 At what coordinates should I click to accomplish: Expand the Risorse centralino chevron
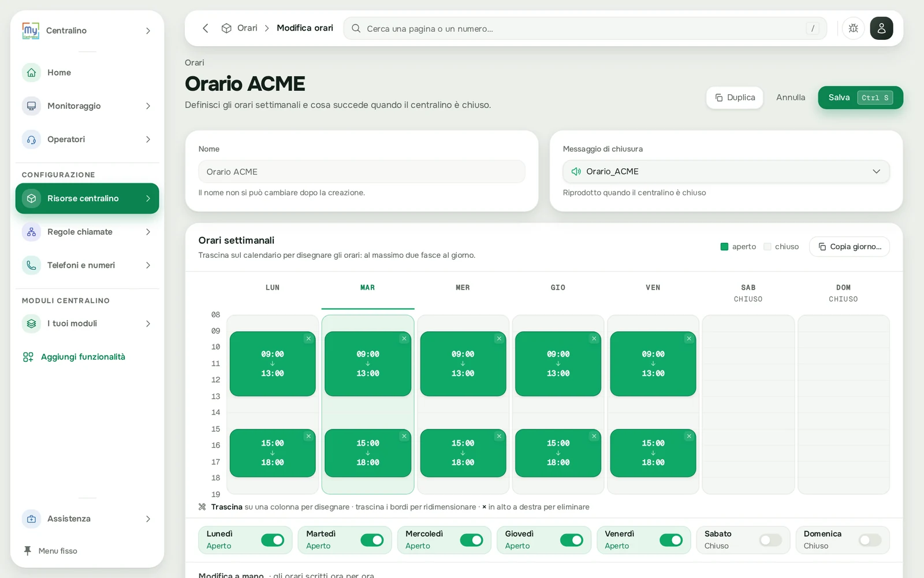148,198
